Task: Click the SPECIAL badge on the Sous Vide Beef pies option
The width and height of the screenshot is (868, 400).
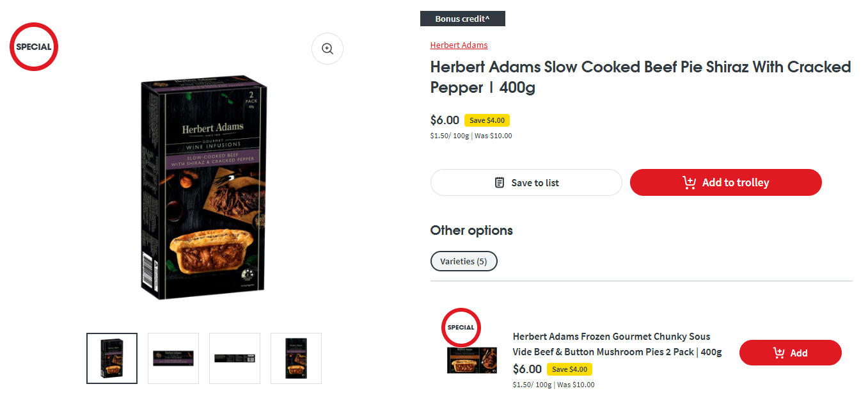Action: pyautogui.click(x=461, y=327)
